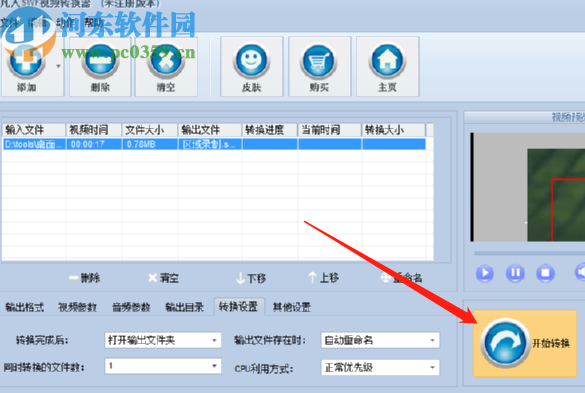Open the 同时转换的文件数 dropdown

click(163, 366)
